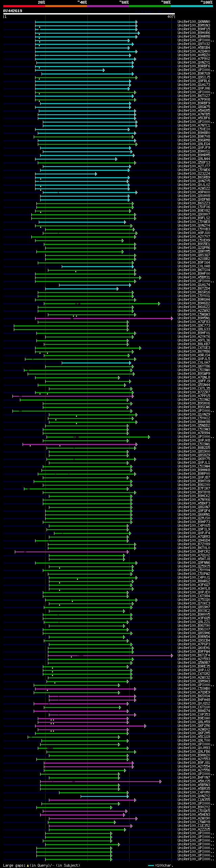The width and height of the screenshot is (216, 868).
Task: Open hit UniRef100_Q9T032
Action: point(194,44)
